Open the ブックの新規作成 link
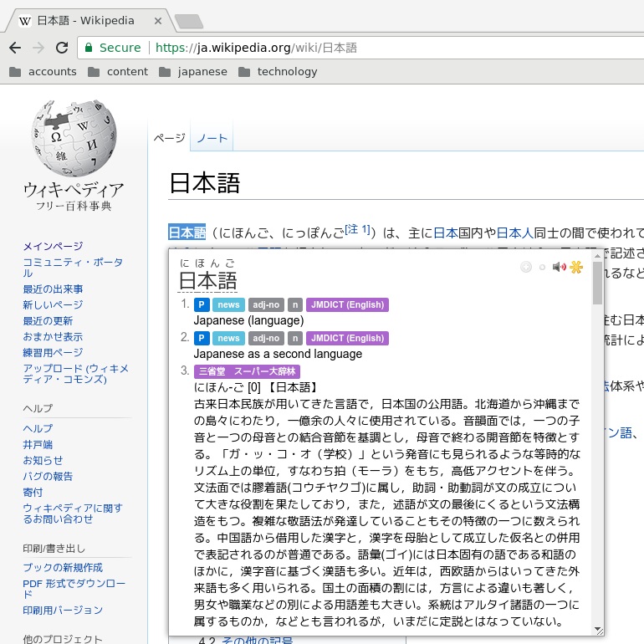644x644 pixels. [x=63, y=568]
